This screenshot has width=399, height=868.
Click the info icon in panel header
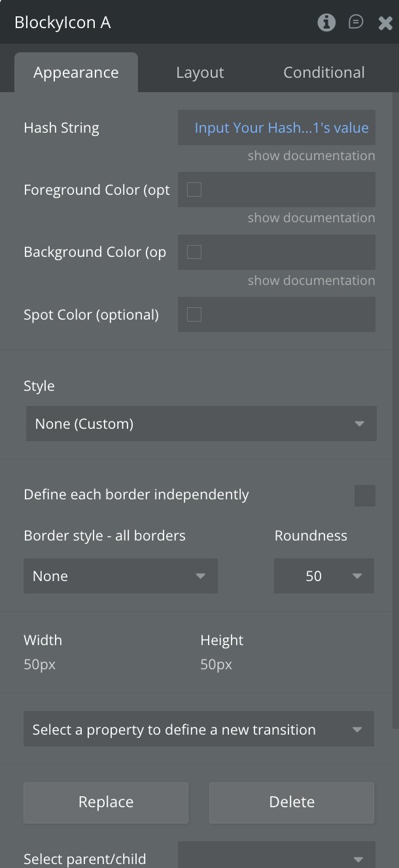click(326, 23)
